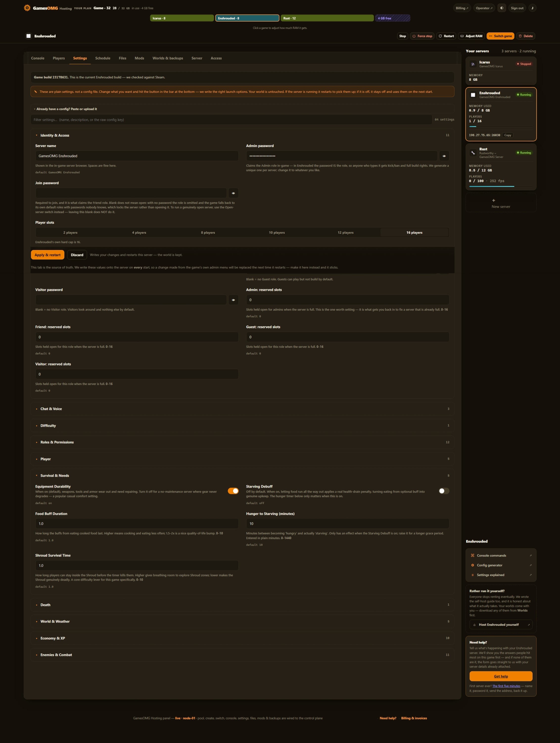Screen dimensions: 560x743
Task: Expand World & Weather section
Action: pos(242,621)
